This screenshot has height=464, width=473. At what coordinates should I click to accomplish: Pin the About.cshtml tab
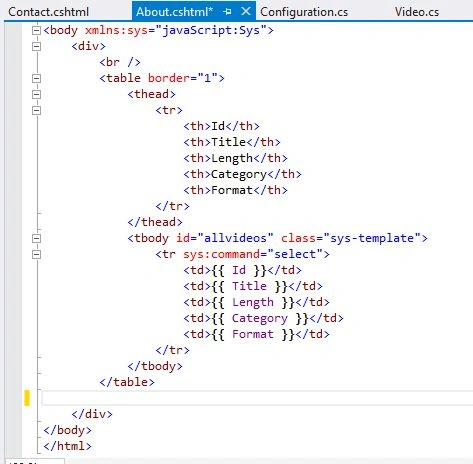pyautogui.click(x=227, y=12)
